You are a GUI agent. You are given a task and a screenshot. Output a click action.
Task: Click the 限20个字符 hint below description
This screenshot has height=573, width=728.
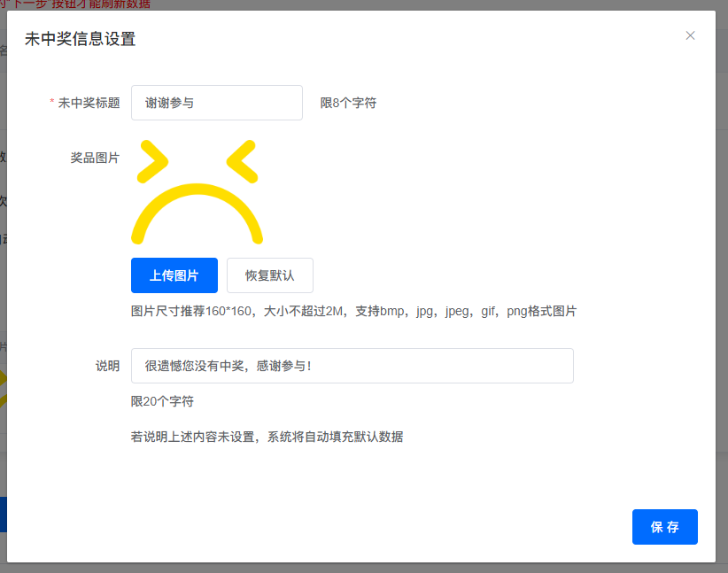coord(162,401)
